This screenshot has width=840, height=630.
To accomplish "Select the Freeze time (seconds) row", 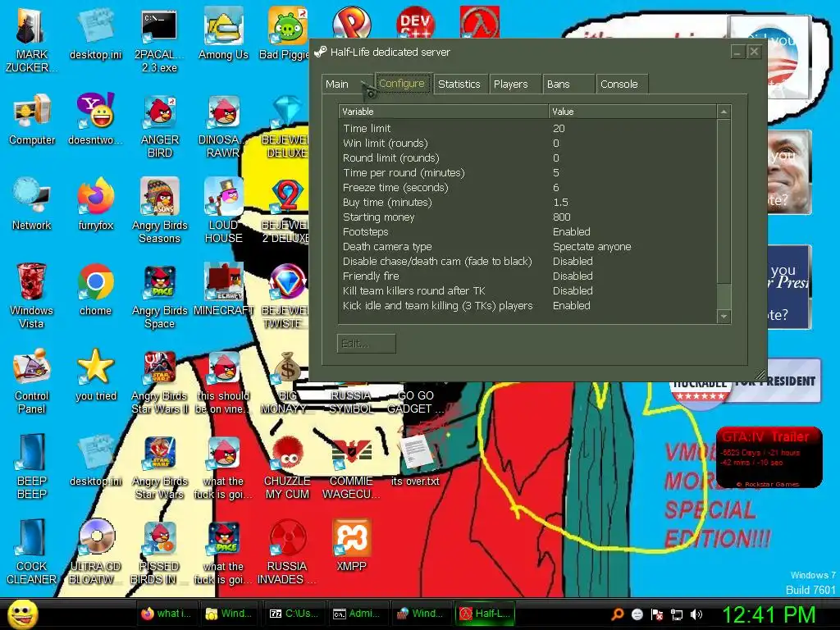I will tap(528, 188).
